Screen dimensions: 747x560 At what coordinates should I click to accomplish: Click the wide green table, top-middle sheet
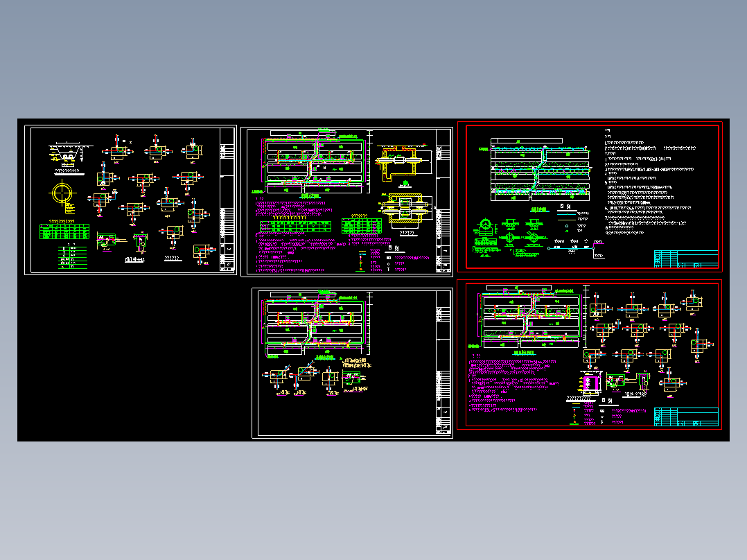295,225
